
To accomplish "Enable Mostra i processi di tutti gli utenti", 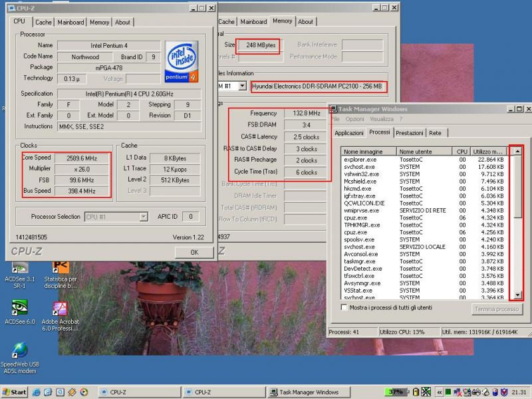I will tap(344, 307).
